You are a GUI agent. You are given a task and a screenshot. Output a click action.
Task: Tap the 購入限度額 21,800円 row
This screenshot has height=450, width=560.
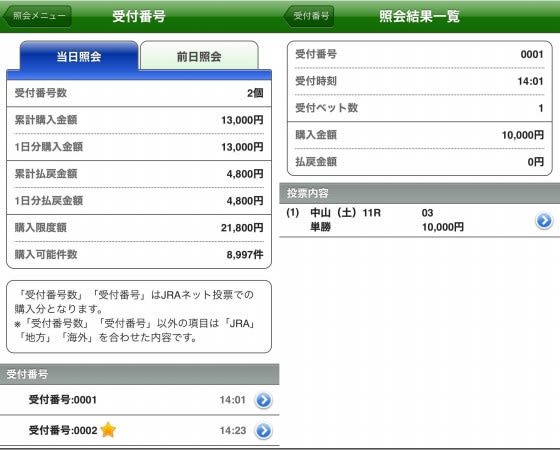coord(139,228)
